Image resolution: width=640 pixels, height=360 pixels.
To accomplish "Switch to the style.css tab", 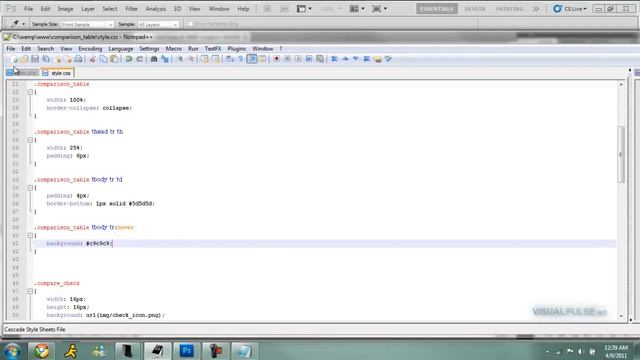I will tap(57, 73).
